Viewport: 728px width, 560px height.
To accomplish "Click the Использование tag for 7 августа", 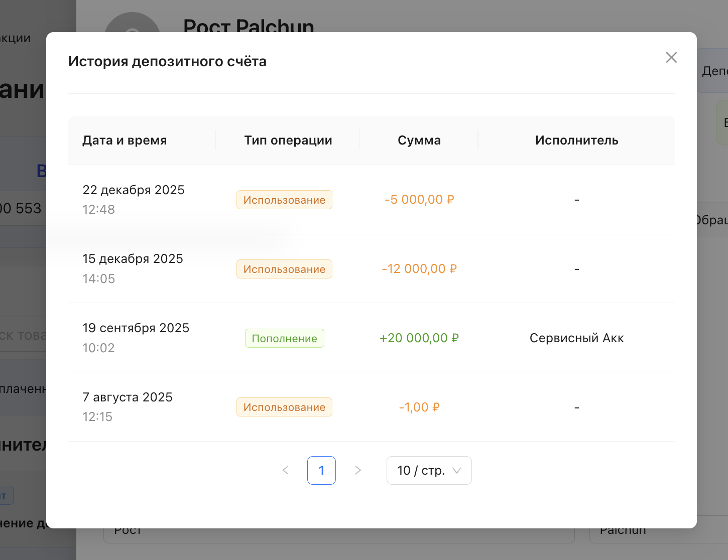I will click(284, 407).
